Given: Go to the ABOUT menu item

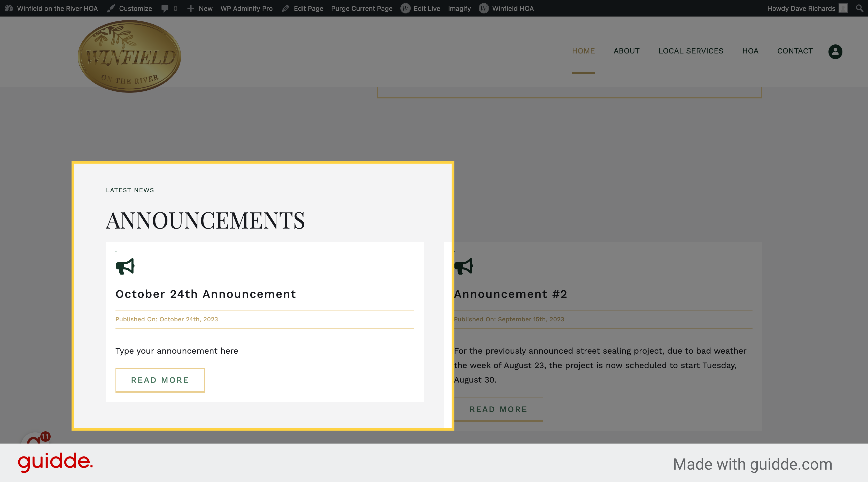Looking at the screenshot, I should pos(626,51).
